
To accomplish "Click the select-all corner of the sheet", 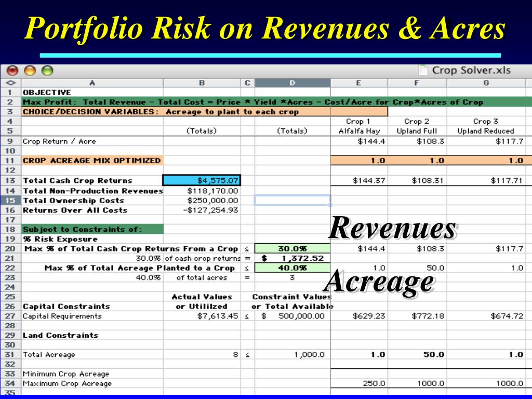I will click(x=10, y=83).
